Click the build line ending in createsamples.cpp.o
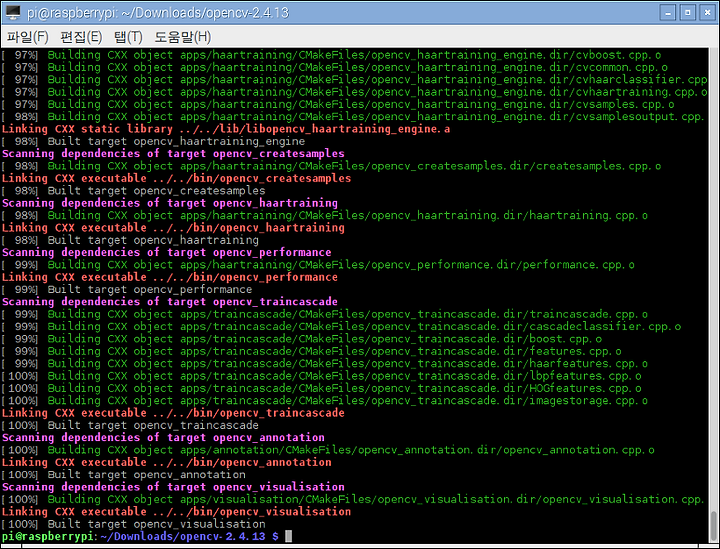Image resolution: width=720 pixels, height=549 pixels. click(332, 166)
